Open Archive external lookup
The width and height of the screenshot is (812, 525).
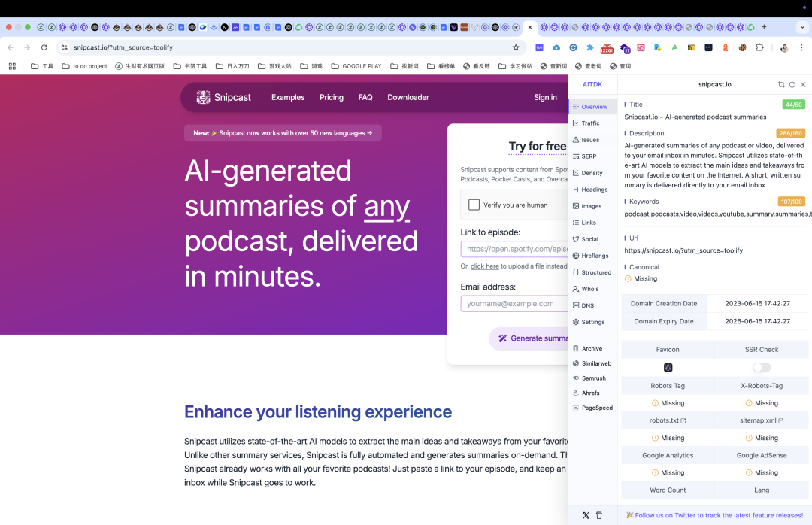pyautogui.click(x=593, y=349)
